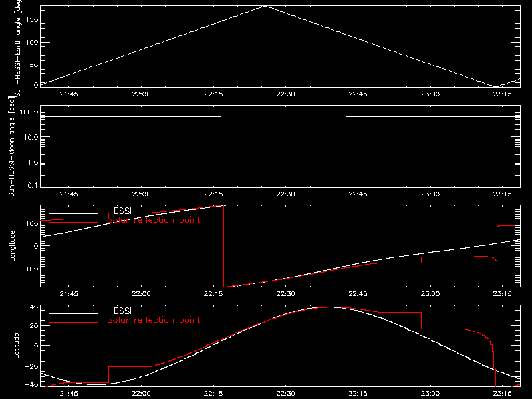Click the 21:45 time label under Moon angle plot
This screenshot has height=399, width=532.
69,194
